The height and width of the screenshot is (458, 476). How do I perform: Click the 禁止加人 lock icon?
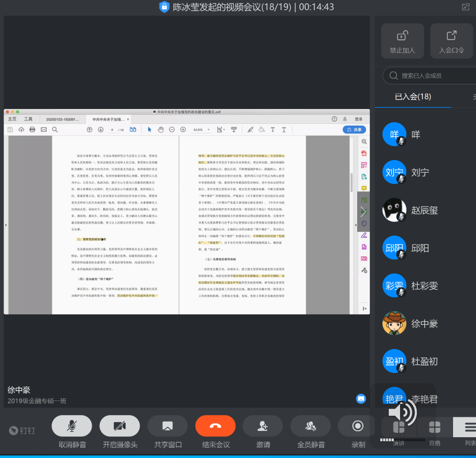coord(402,36)
